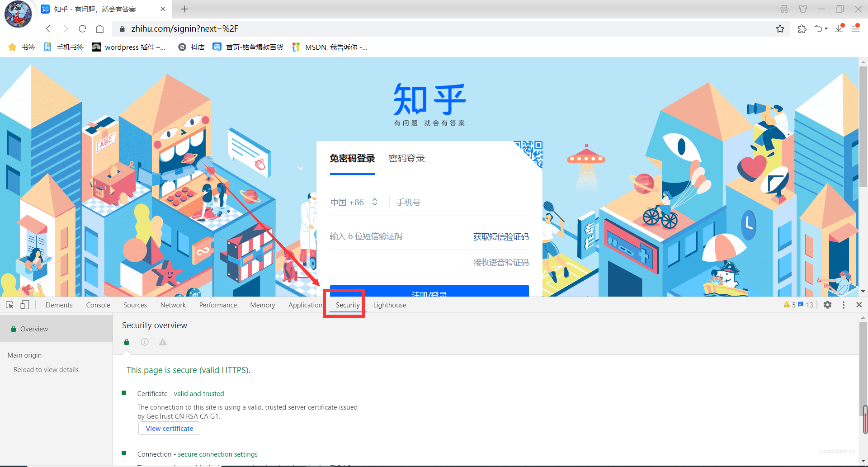This screenshot has width=868, height=467.
Task: Switch to the Application tab
Action: 305,305
